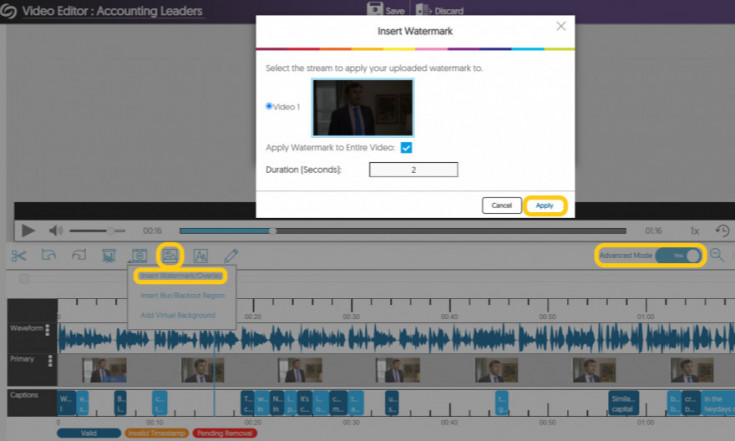Play the video
The width and height of the screenshot is (735, 441).
28,231
